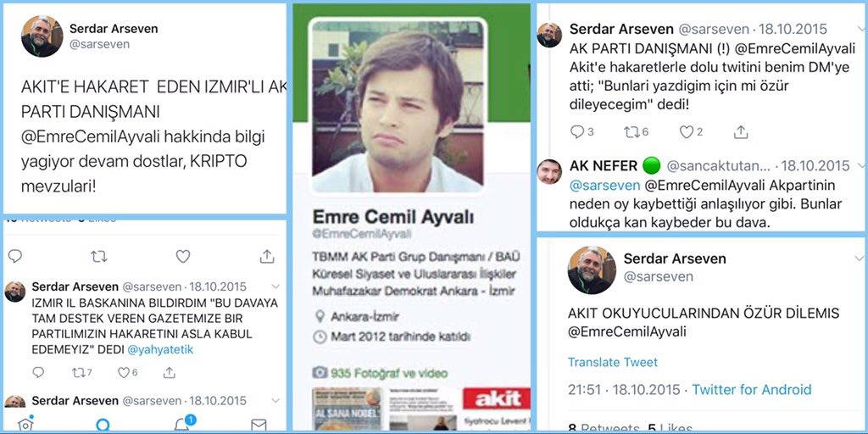The height and width of the screenshot is (434, 868).
Task: Retweet the IZMIR IL BASKANINA tweet
Action: [x=82, y=373]
